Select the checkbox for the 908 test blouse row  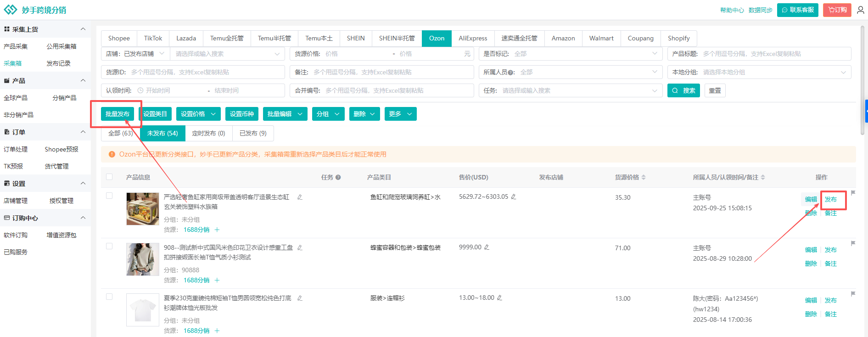click(x=109, y=246)
